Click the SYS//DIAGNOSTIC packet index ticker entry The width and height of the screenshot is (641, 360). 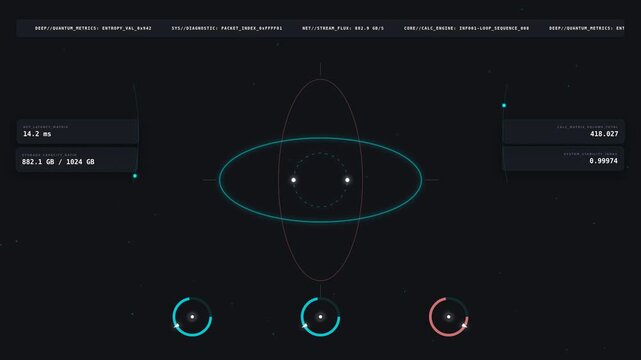pyautogui.click(x=227, y=28)
